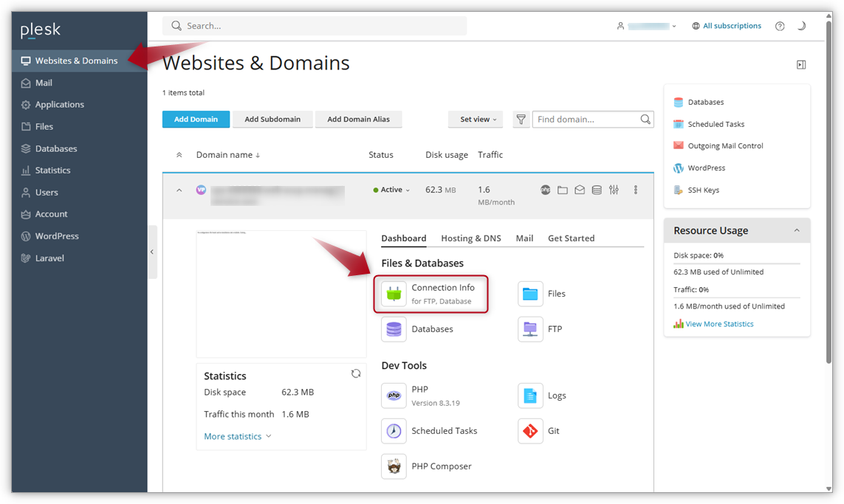Select Websites & Domains in the sidebar
Screen dimensions: 844x504
coord(74,61)
